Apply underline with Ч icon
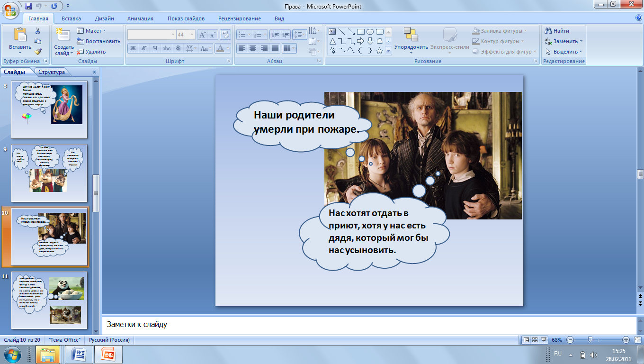 (155, 48)
